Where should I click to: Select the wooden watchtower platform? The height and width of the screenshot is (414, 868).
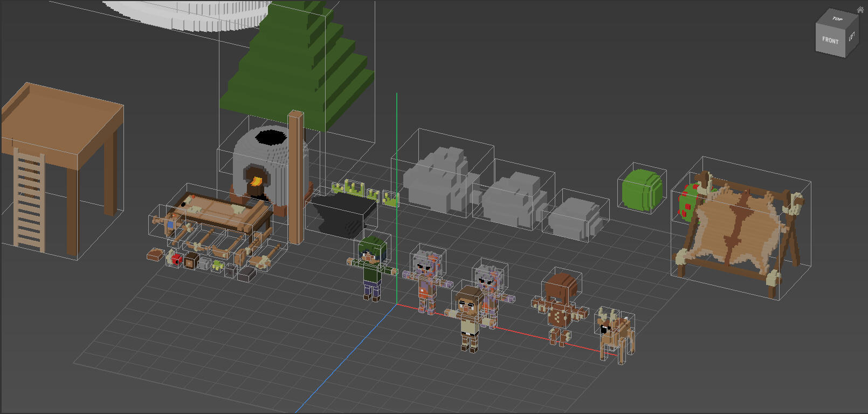(62, 119)
